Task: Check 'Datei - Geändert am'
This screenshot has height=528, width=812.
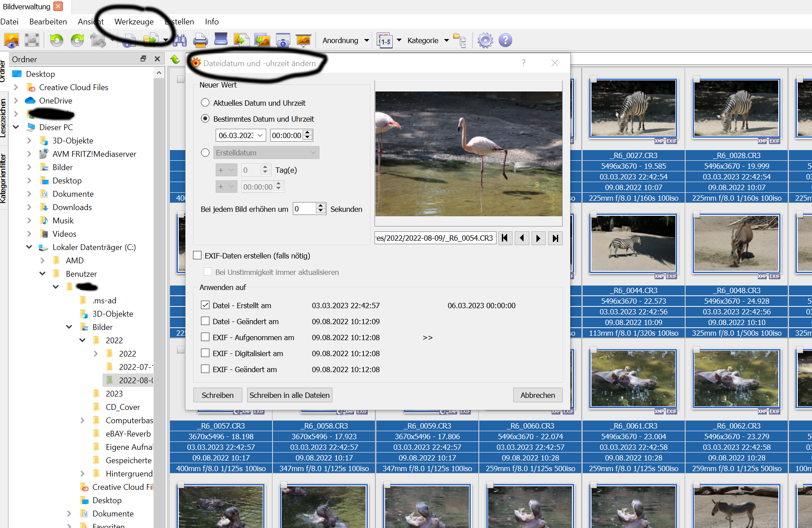Action: click(205, 321)
